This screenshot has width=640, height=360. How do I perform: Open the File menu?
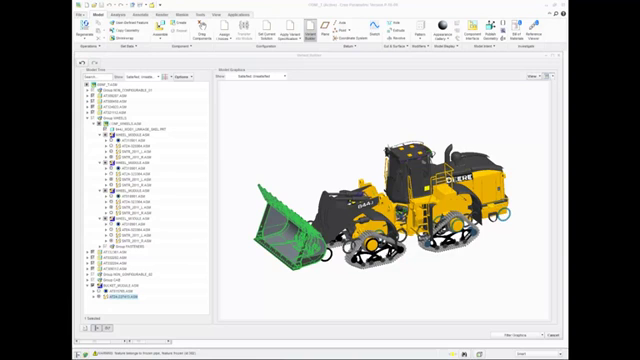(x=80, y=15)
